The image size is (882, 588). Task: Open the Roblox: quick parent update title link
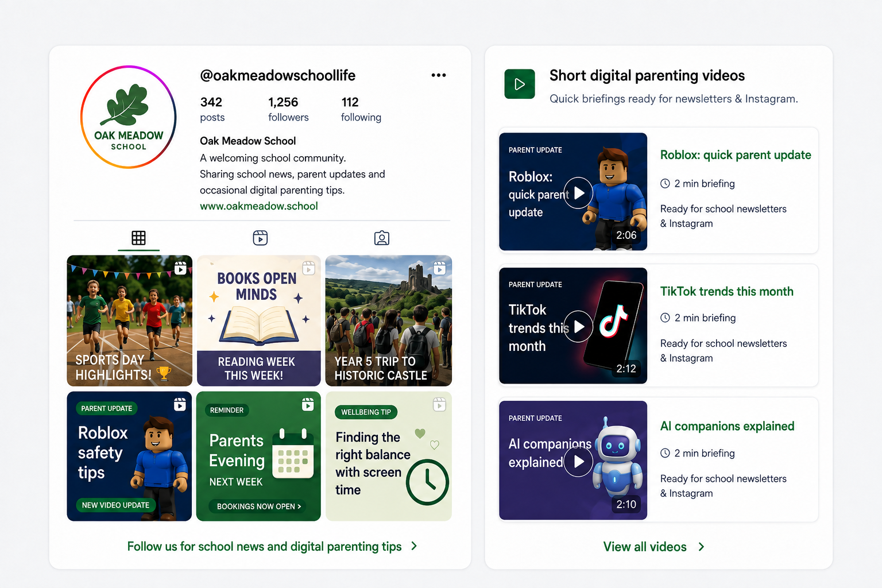point(736,155)
